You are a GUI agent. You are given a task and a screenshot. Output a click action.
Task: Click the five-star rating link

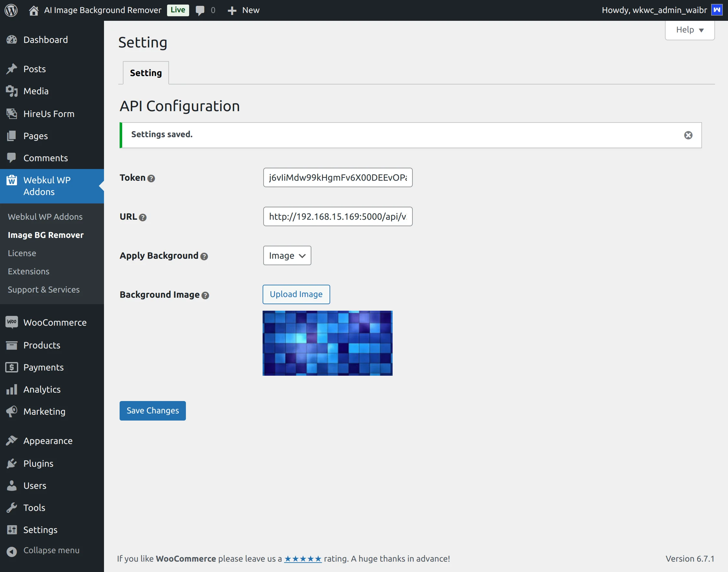click(303, 559)
